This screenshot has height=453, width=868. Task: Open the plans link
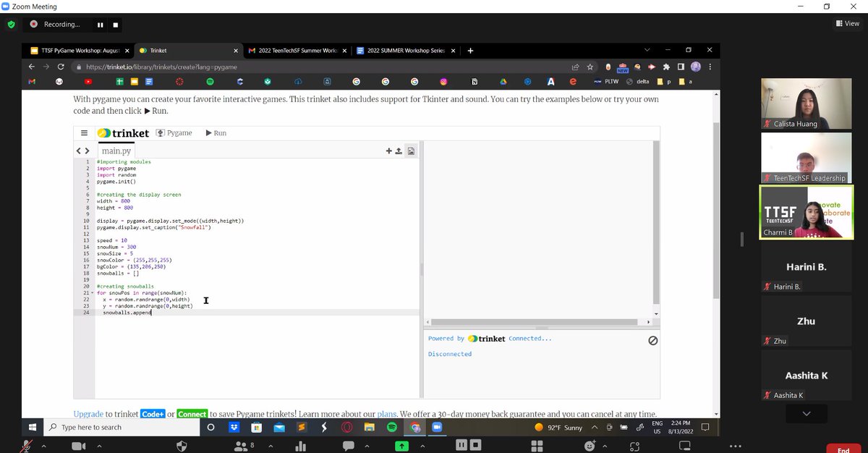click(386, 414)
